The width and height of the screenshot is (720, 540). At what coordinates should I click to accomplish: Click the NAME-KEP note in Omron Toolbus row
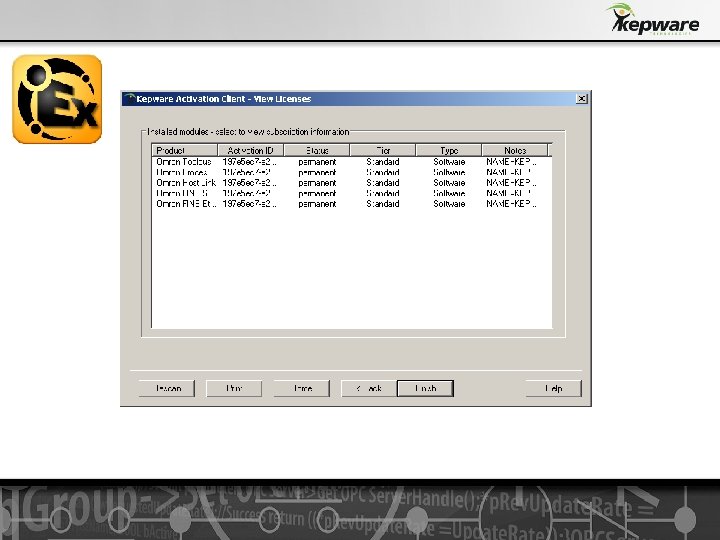[x=511, y=162]
